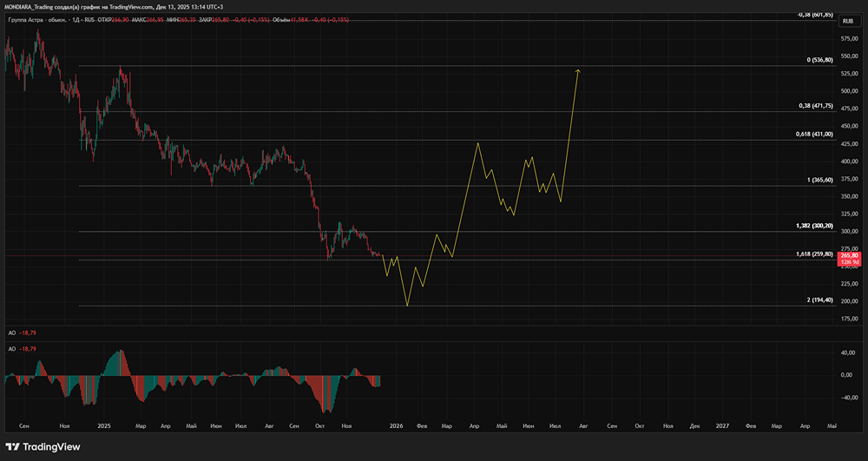The width and height of the screenshot is (868, 461).
Task: Click the 2026 label on the time axis
Action: (396, 426)
